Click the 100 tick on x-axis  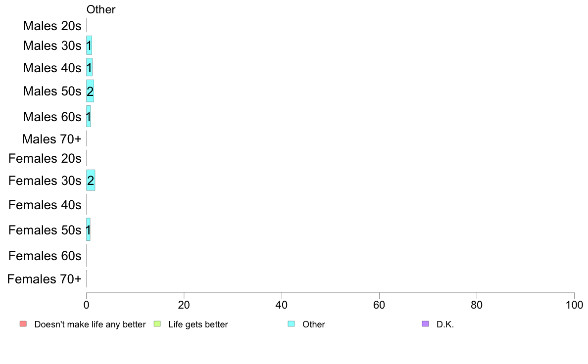tap(575, 305)
